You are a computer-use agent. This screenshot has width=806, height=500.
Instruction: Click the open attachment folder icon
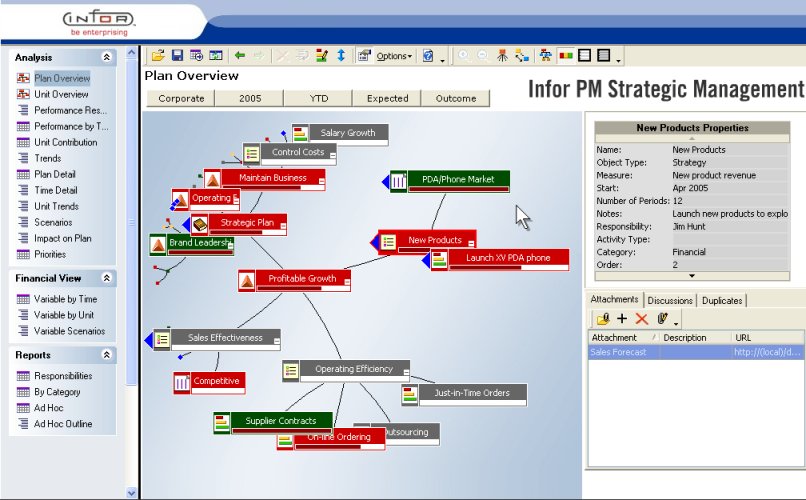[603, 319]
